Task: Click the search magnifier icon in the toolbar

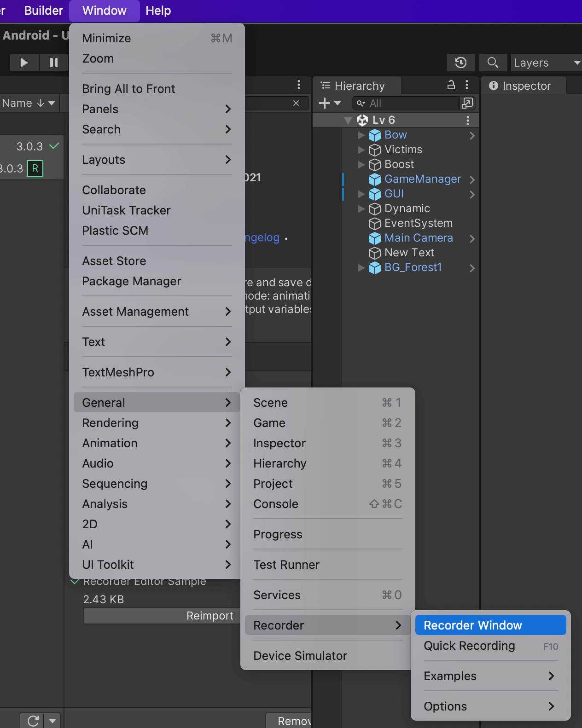Action: [x=493, y=63]
